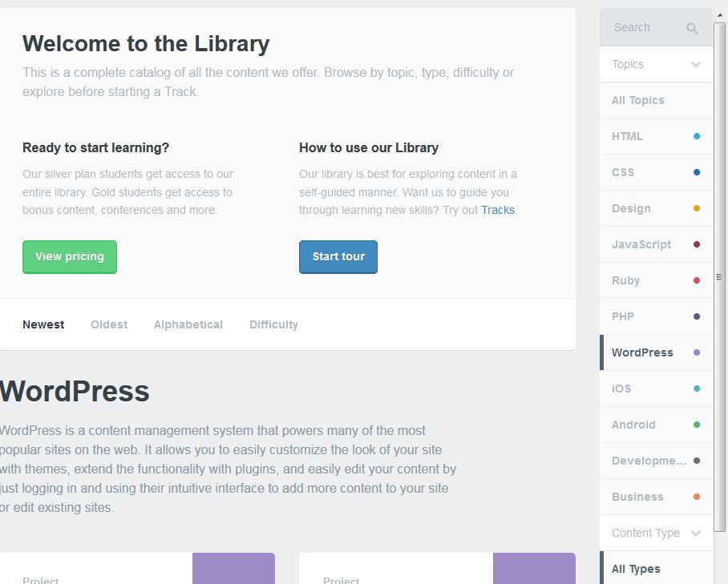728x584 pixels.
Task: Sort the library Alphabetical
Action: tap(188, 324)
